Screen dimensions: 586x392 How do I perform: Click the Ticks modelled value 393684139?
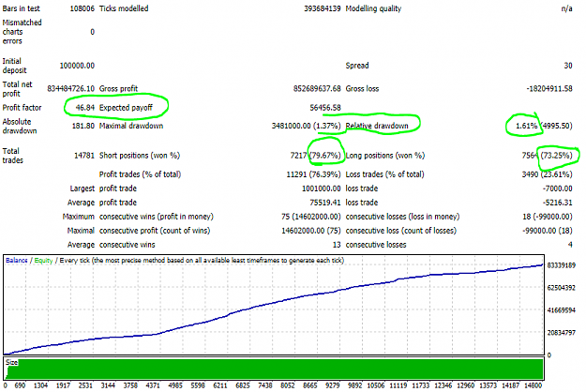(323, 8)
